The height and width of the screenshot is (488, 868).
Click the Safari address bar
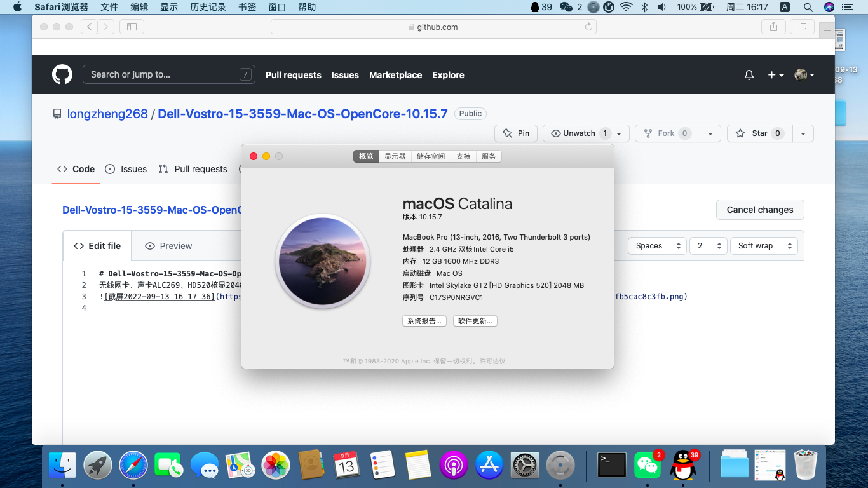click(433, 27)
